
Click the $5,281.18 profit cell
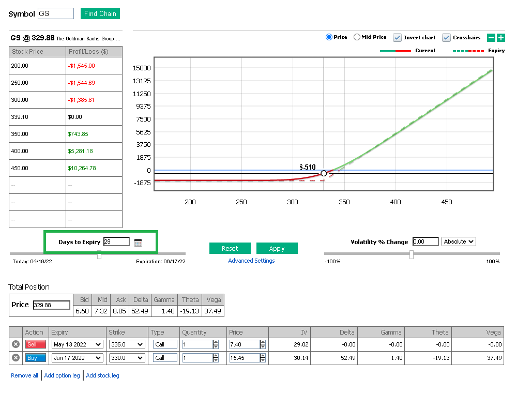94,151
